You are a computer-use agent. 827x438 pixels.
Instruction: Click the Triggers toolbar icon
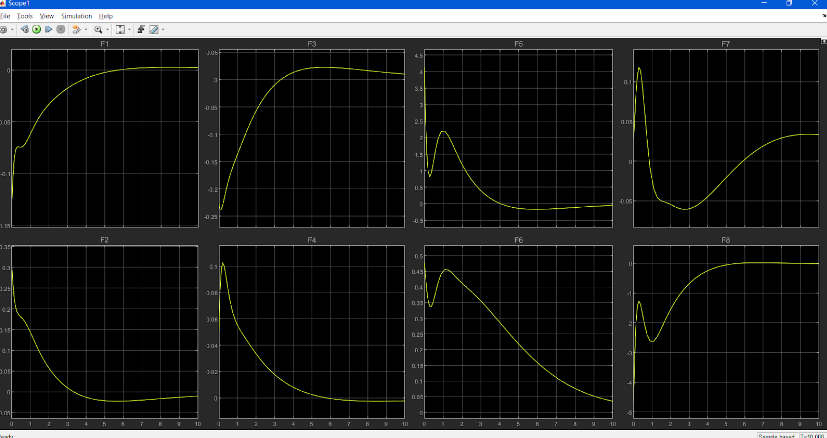[141, 30]
